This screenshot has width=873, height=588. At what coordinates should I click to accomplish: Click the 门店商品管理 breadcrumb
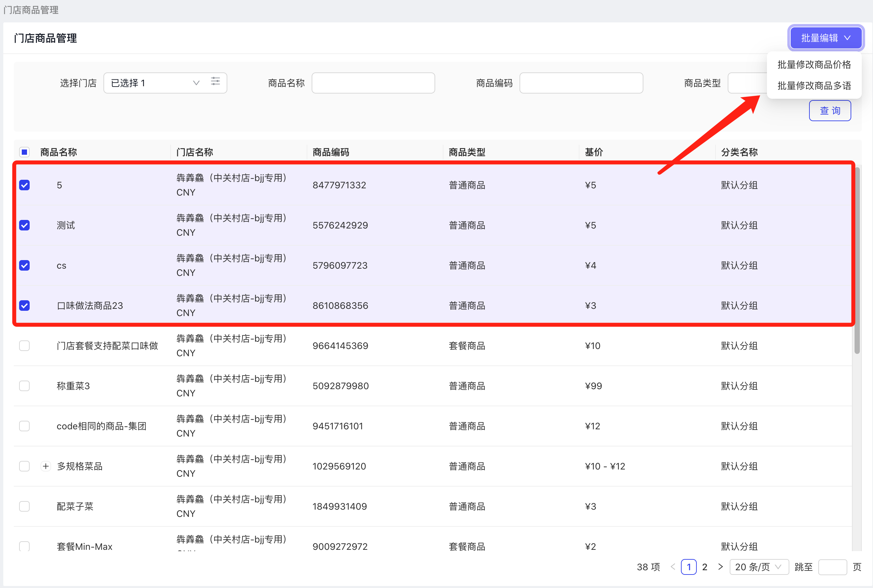click(x=31, y=10)
